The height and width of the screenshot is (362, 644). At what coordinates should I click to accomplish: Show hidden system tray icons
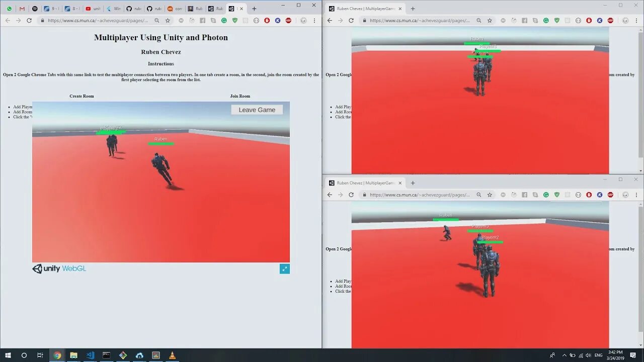click(x=564, y=355)
